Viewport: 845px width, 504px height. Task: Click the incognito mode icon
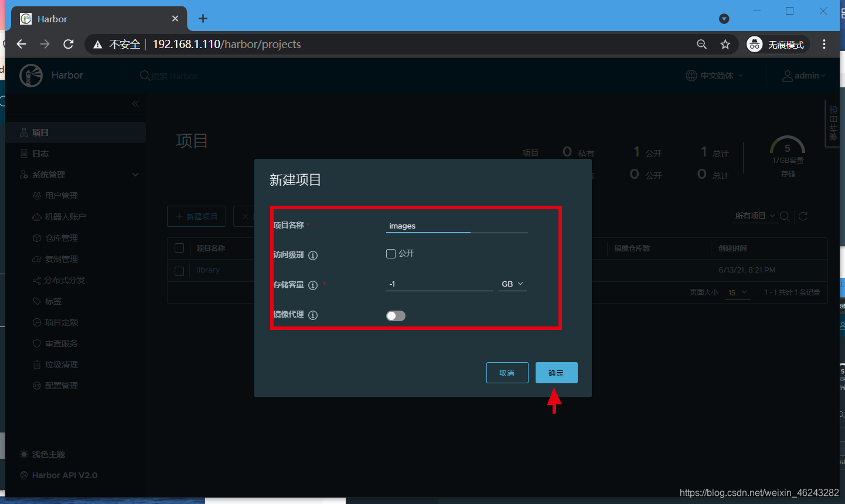[755, 45]
